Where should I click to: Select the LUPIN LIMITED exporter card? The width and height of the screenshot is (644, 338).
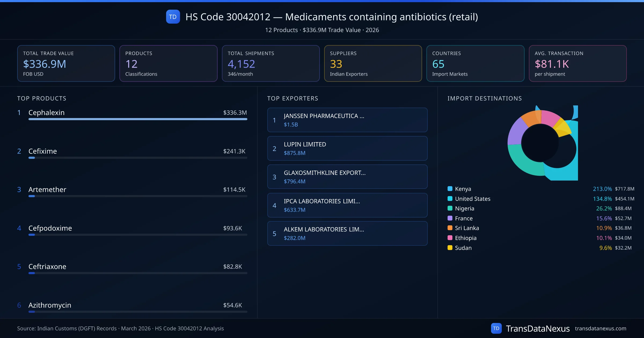tap(347, 148)
